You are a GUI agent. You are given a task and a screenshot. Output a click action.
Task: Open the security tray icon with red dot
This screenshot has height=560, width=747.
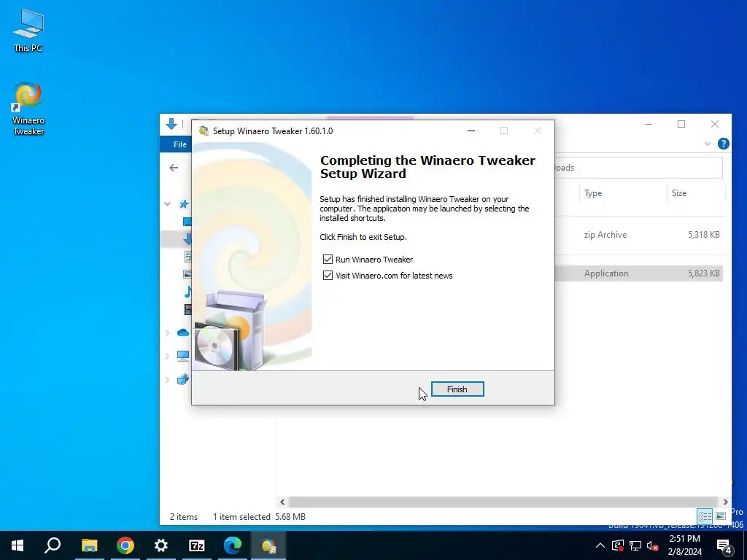click(x=618, y=545)
